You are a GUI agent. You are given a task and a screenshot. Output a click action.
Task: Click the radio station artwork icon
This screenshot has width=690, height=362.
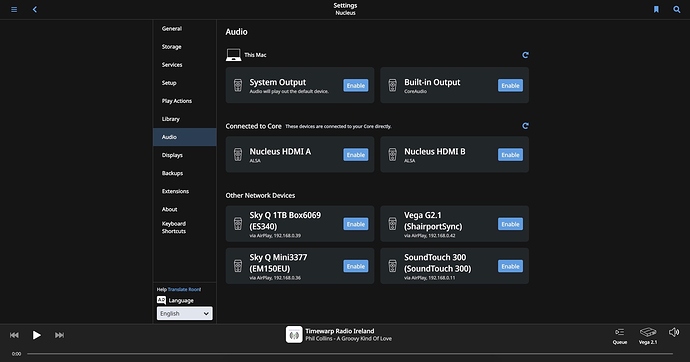[294, 335]
